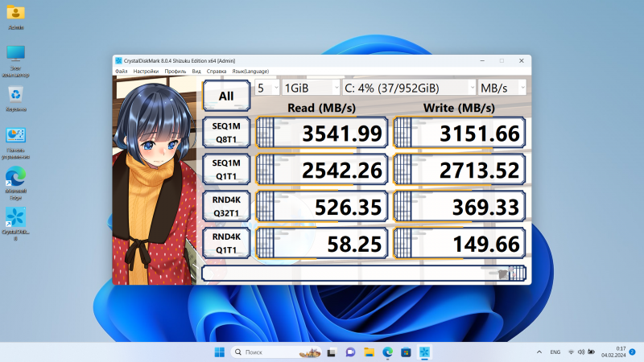Open Microsoft Store from the taskbar
644x362 pixels.
point(406,352)
